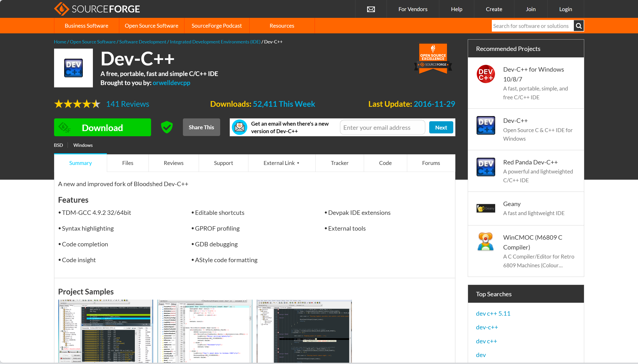The width and height of the screenshot is (638, 364).
Task: Open the first project sample screenshot
Action: pos(106,331)
